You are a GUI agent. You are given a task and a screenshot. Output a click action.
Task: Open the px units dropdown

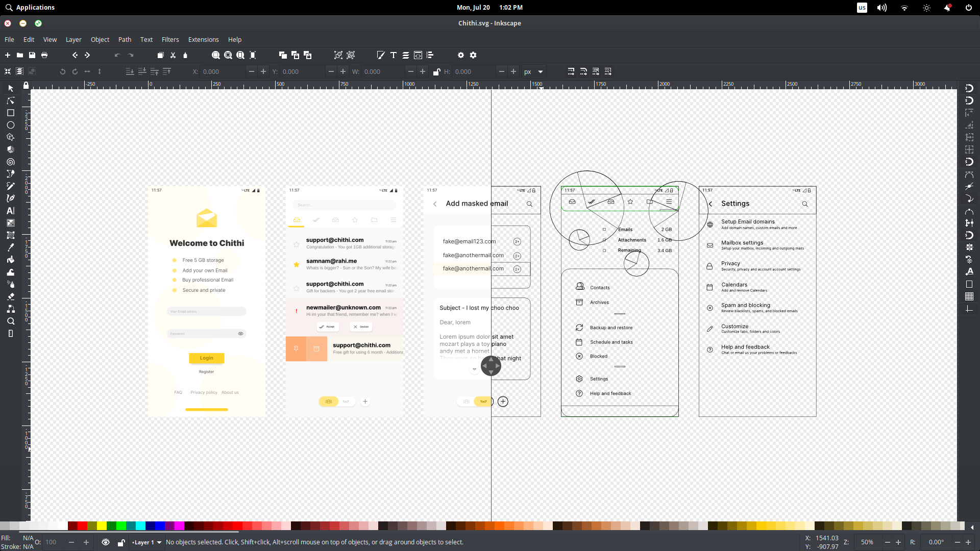(x=534, y=72)
